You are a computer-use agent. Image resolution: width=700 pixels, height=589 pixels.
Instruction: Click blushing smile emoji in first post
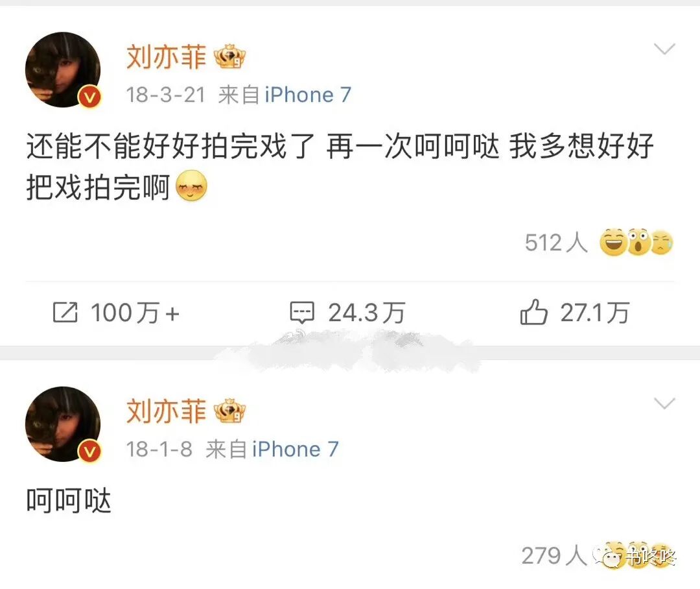click(x=191, y=186)
